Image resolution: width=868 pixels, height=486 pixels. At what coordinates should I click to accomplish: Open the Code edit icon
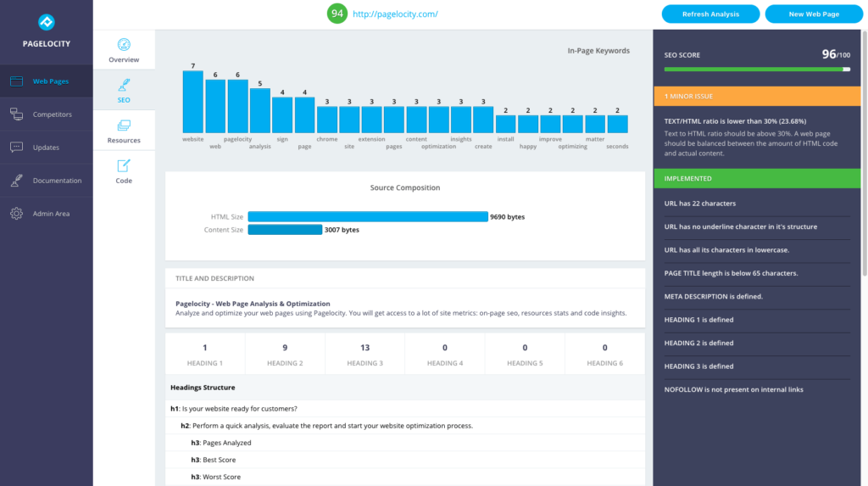124,165
